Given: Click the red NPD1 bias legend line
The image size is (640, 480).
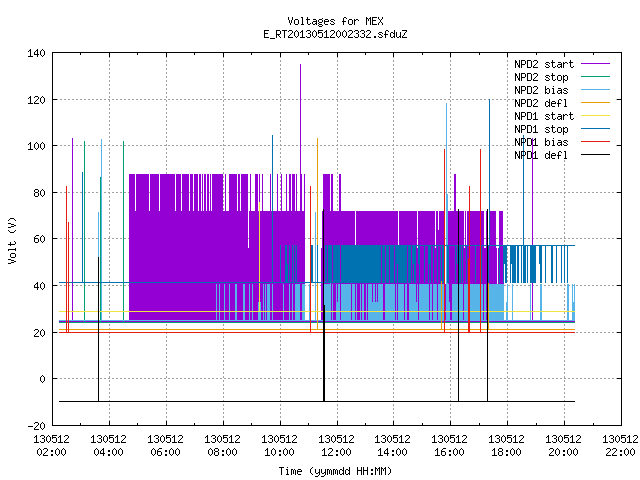Looking at the screenshot, I should point(595,142).
